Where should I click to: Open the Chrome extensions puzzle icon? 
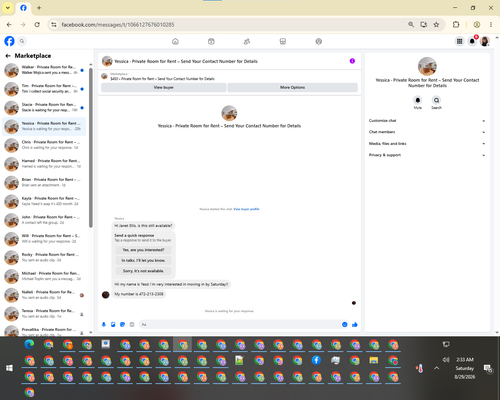pyautogui.click(x=456, y=25)
